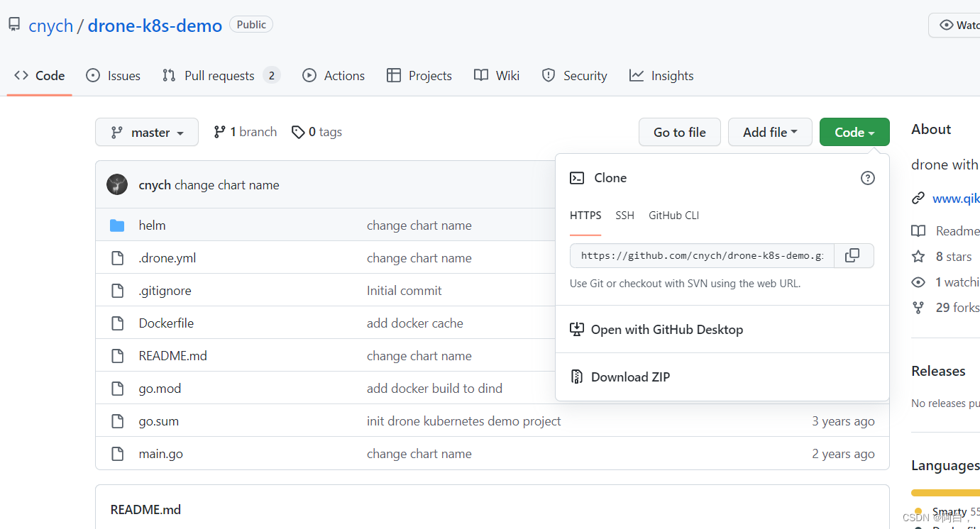Image resolution: width=980 pixels, height=529 pixels.
Task: Choose Open with GitHub Desktop
Action: point(722,330)
